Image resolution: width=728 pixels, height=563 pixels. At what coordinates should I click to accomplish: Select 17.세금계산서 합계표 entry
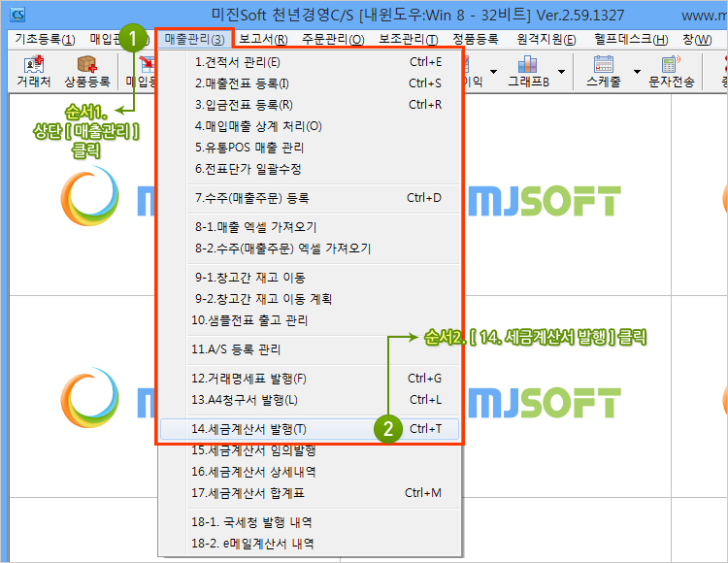point(310,493)
